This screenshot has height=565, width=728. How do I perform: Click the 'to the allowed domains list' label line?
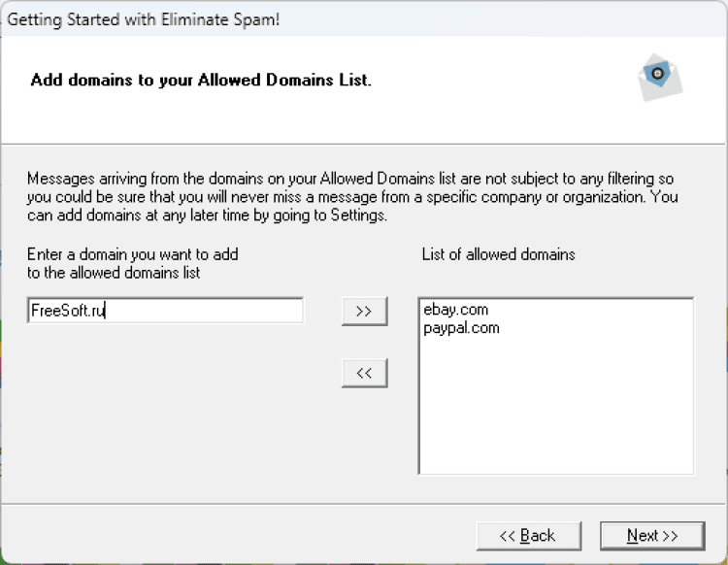tap(114, 273)
